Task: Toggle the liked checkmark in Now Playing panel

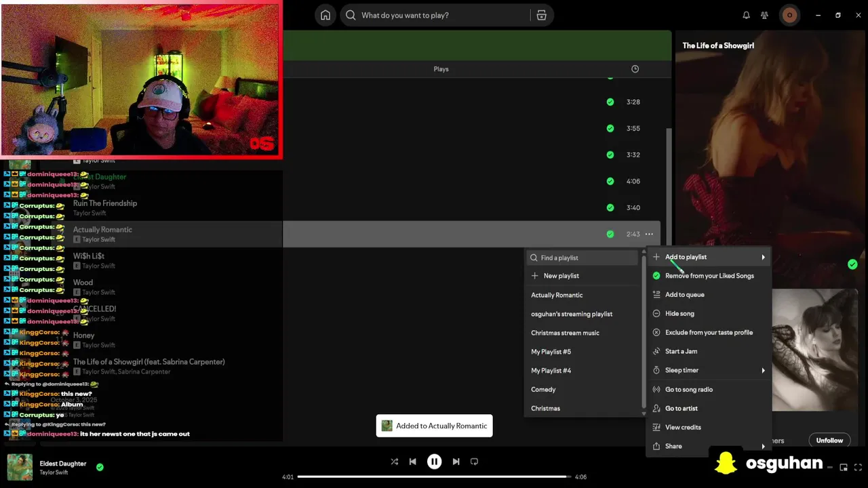Action: 852,264
